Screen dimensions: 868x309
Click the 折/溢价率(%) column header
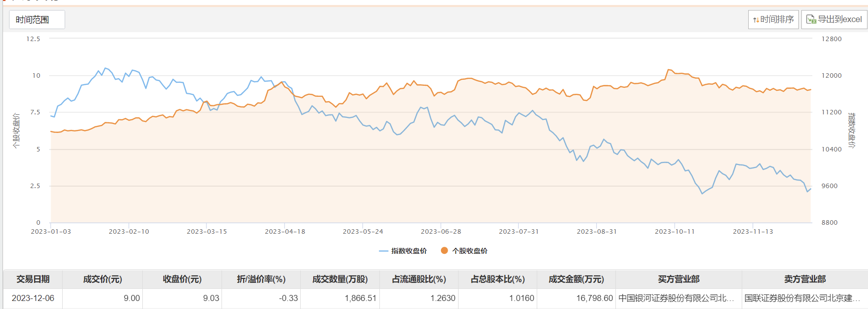click(x=261, y=279)
